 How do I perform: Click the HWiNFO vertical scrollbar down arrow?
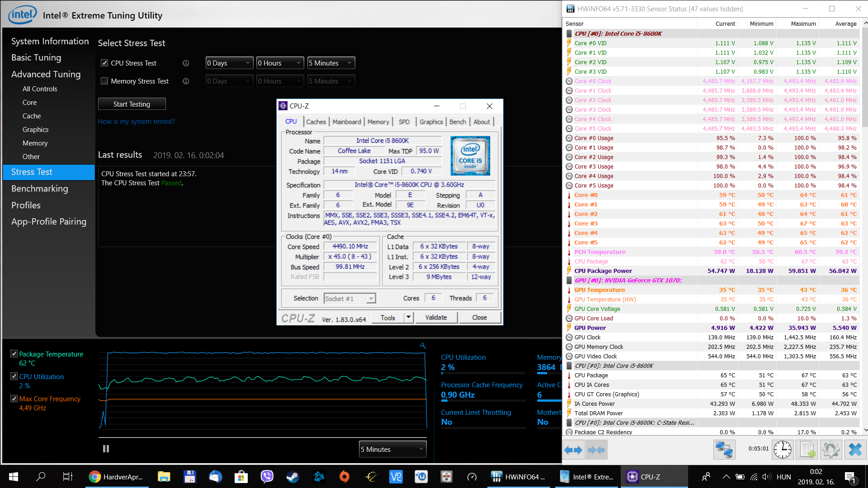pos(865,430)
